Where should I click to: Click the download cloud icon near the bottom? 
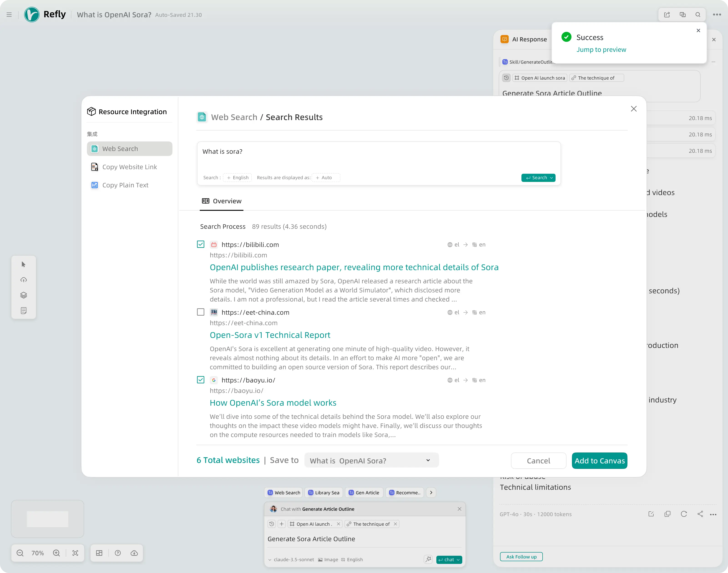[x=134, y=553]
